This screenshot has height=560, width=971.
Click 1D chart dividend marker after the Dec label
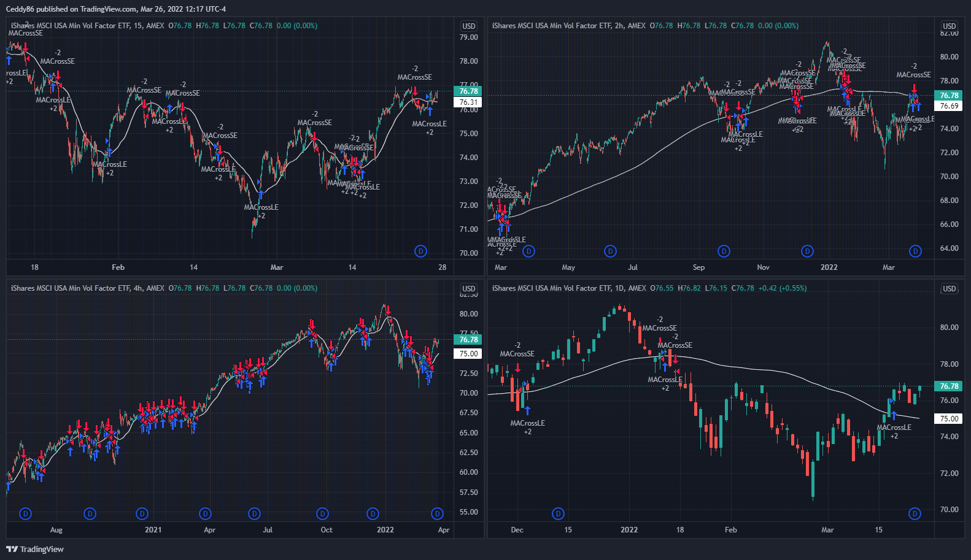(558, 513)
